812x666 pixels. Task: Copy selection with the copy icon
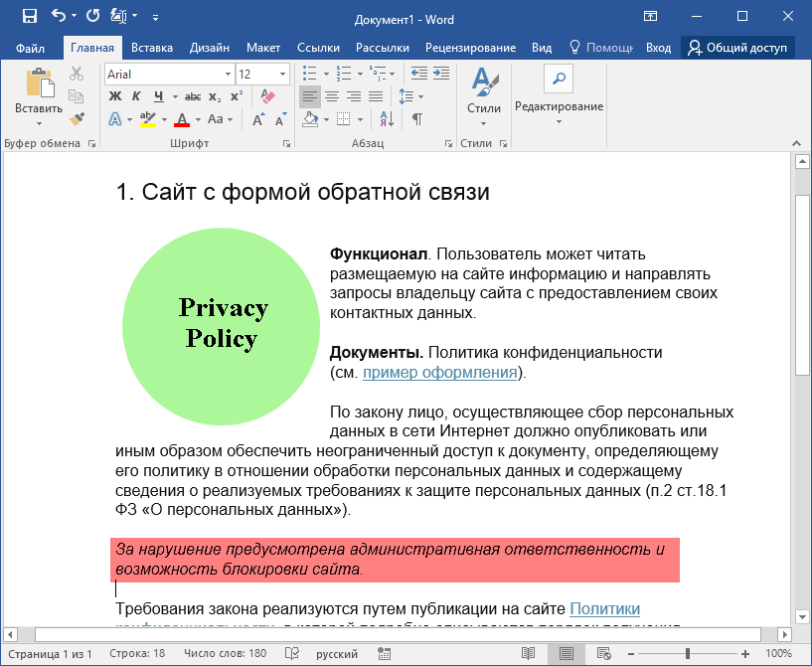(x=77, y=96)
